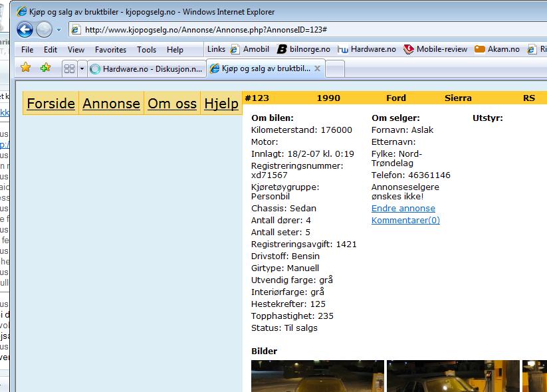Click the Registreringsavgift: 1421 text
The width and height of the screenshot is (547, 392).
click(304, 244)
